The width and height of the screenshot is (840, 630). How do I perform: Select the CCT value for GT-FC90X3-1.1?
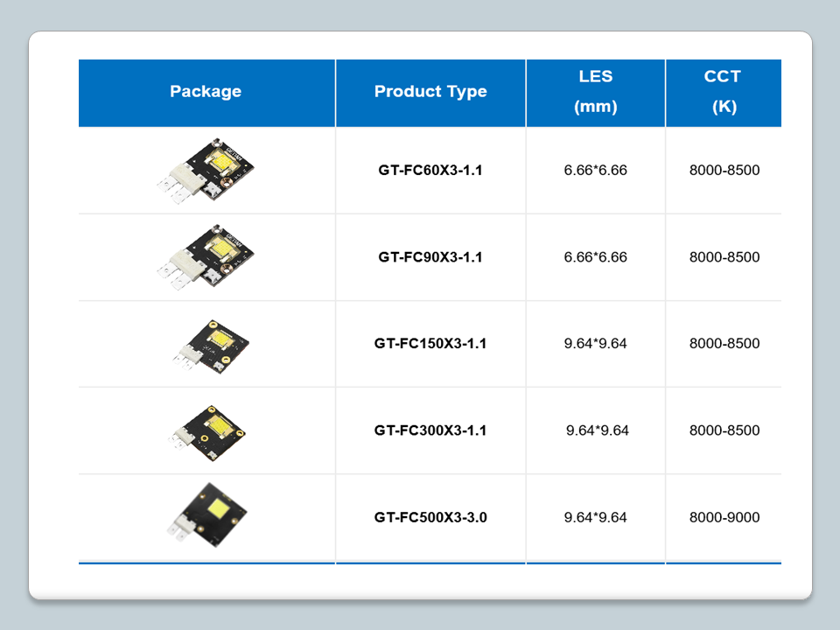[x=724, y=257]
